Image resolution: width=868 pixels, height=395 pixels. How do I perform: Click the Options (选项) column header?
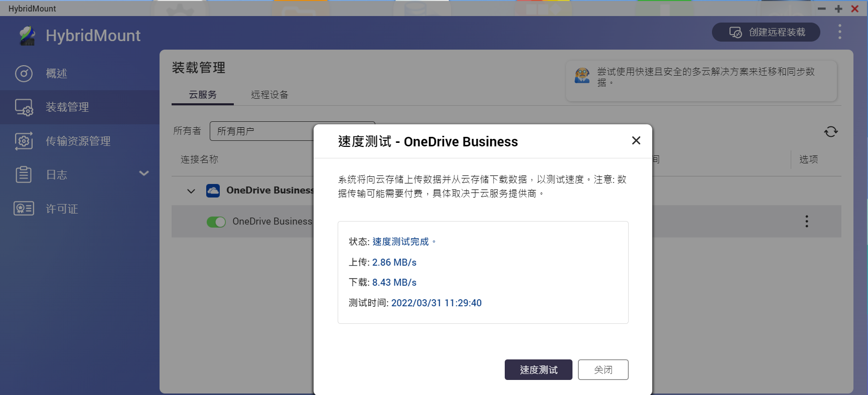point(809,159)
